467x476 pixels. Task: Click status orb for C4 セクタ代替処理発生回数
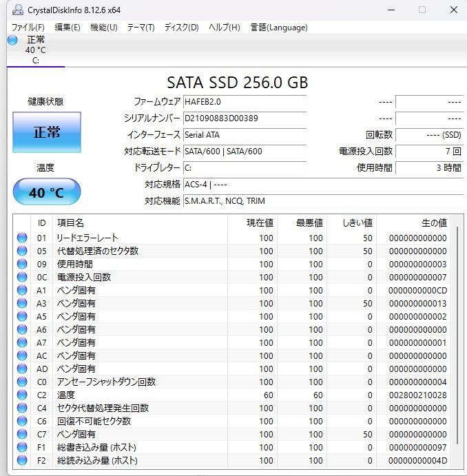(22, 408)
